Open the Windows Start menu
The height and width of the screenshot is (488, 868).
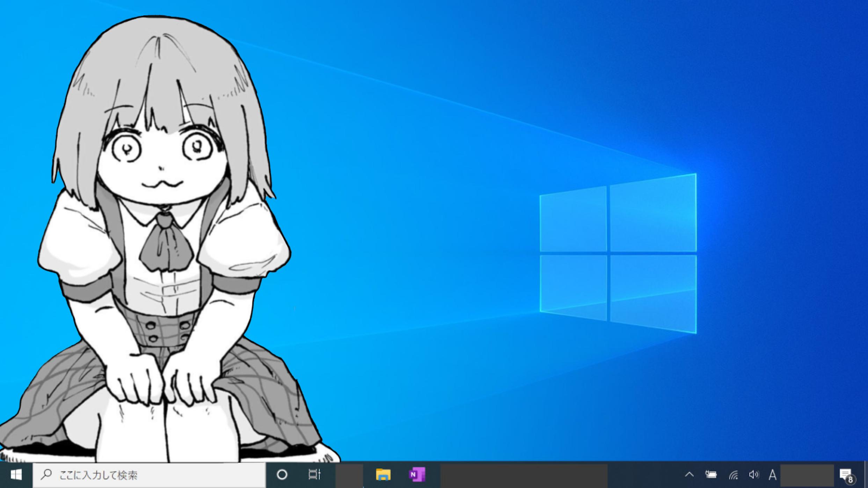tap(16, 475)
